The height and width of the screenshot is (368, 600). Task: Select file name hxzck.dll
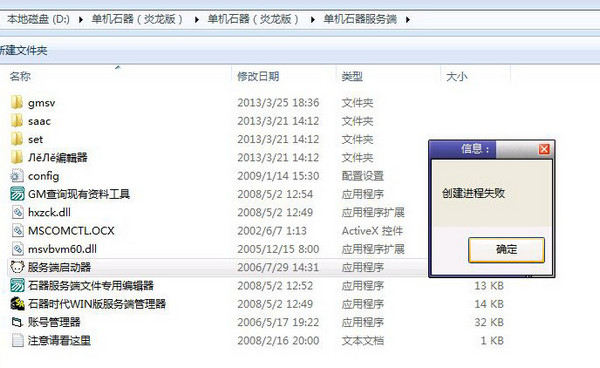click(49, 212)
